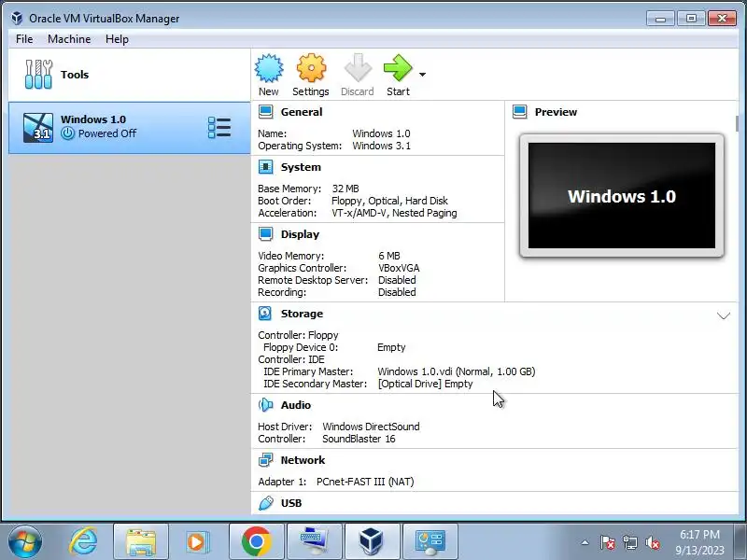Screen dimensions: 747x560
Task: Start the VM with green arrow
Action: coord(398,68)
